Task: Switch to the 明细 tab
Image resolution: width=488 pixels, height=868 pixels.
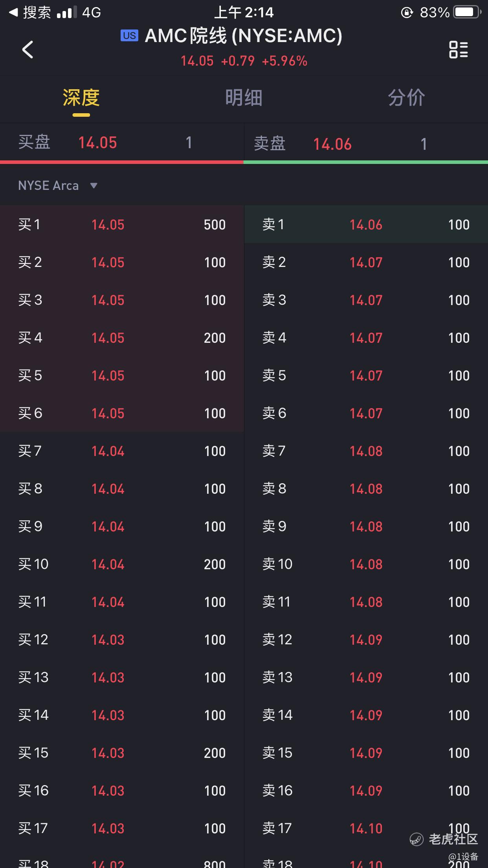Action: tap(244, 98)
